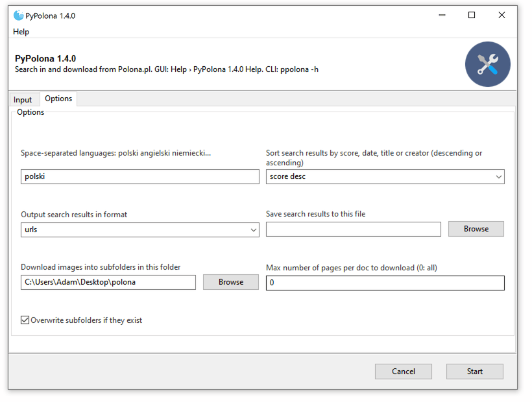
Task: Open the Help menu
Action: [x=21, y=32]
